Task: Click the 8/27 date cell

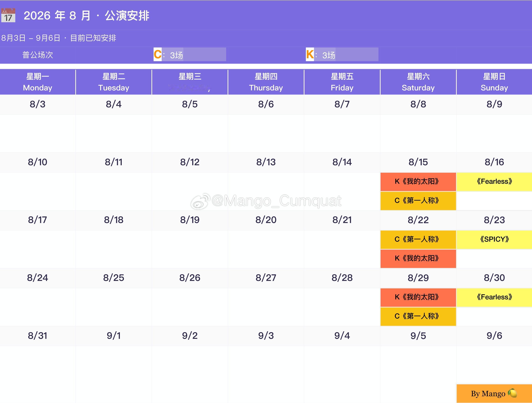Action: (x=266, y=278)
